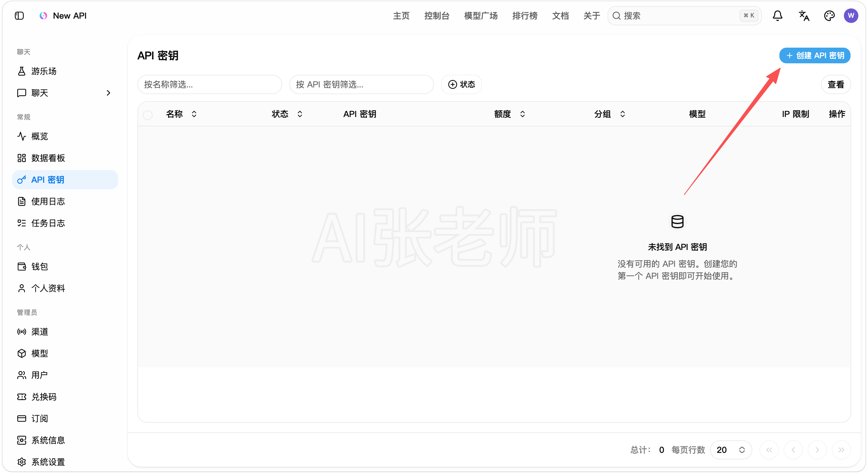Toggle the sidebar panel icon

19,15
